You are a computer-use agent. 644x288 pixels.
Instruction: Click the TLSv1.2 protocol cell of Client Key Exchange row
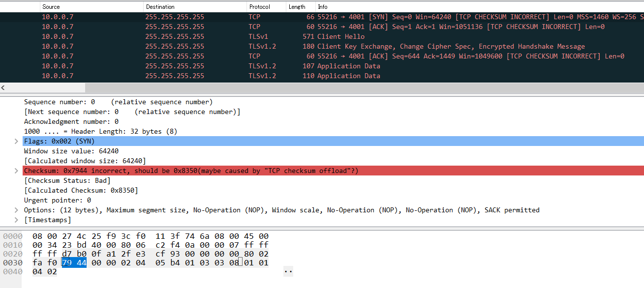coord(262,46)
